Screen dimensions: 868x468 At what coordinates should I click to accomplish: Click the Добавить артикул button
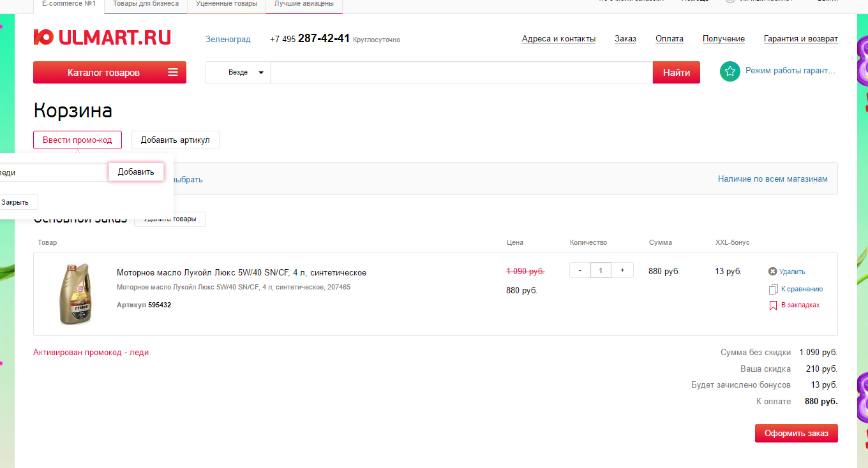coord(176,140)
